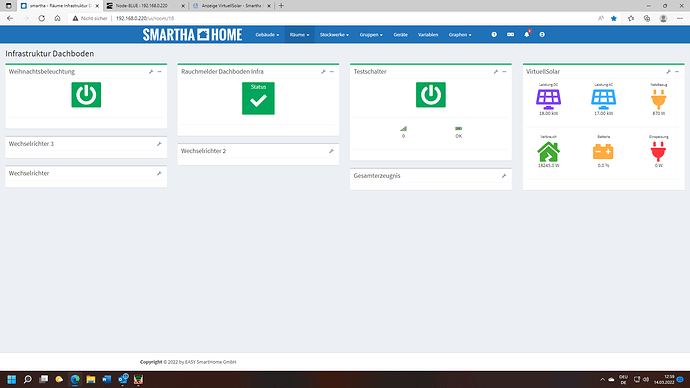This screenshot has width=690, height=388.
Task: Go to the Geräte page
Action: pos(400,35)
